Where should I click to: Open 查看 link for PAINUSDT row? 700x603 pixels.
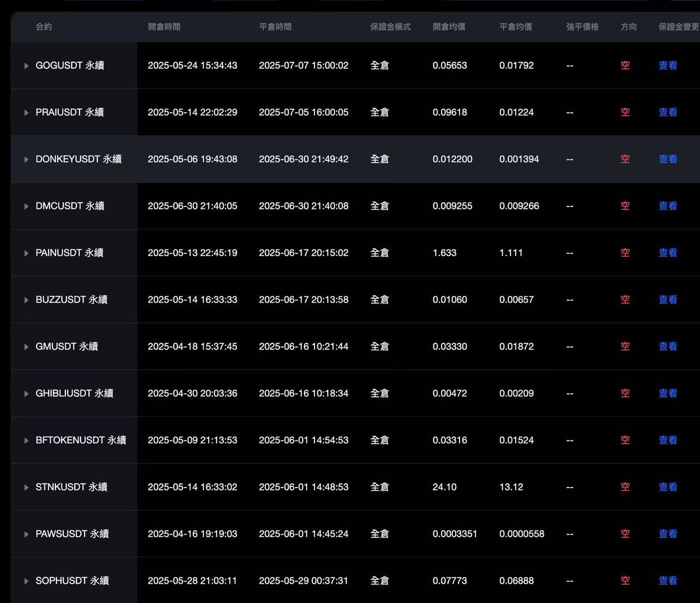click(668, 253)
